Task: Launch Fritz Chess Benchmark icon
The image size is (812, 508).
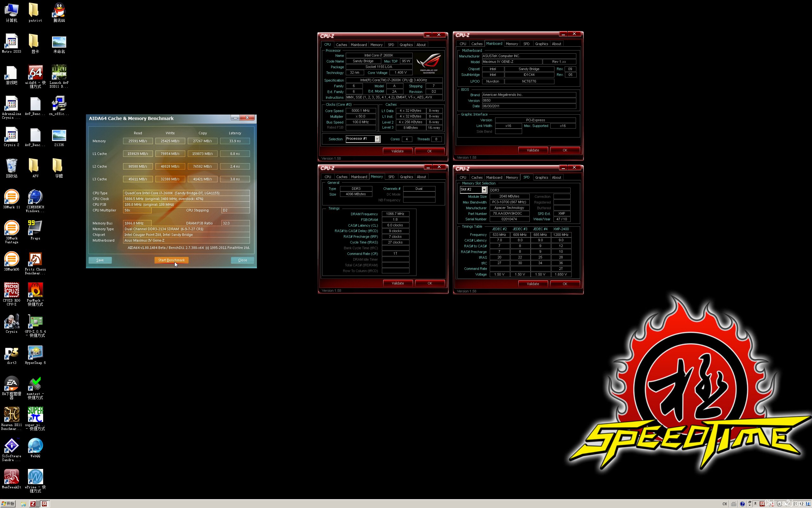Action: coord(35,264)
